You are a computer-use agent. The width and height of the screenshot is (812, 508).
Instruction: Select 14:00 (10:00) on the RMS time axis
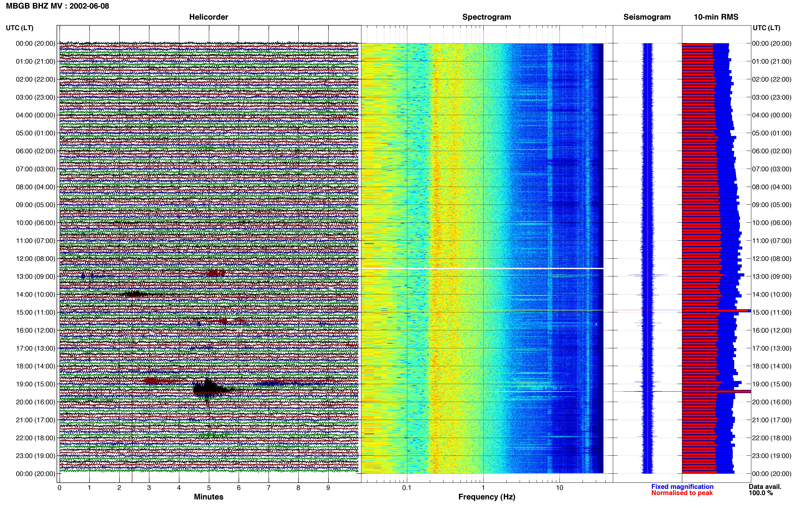click(772, 294)
